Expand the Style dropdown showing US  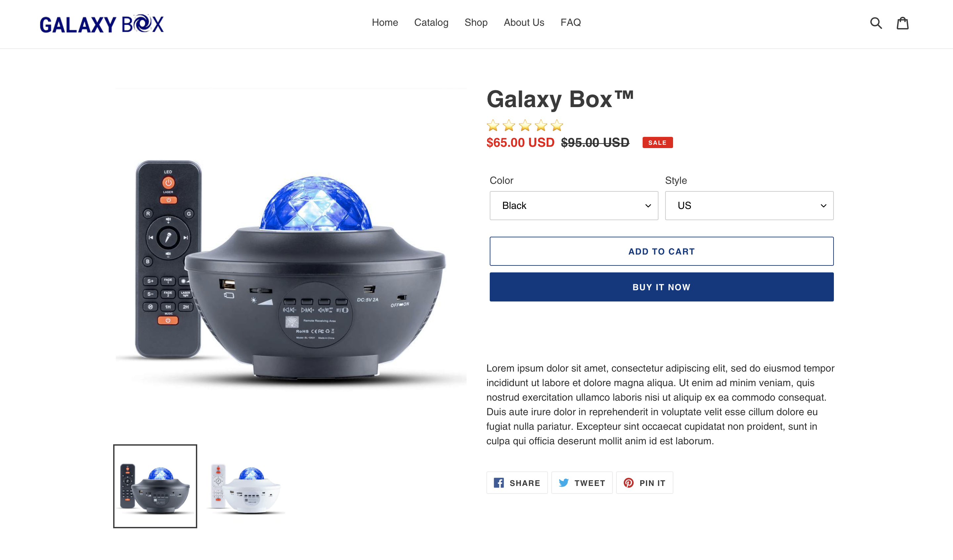pyautogui.click(x=749, y=206)
